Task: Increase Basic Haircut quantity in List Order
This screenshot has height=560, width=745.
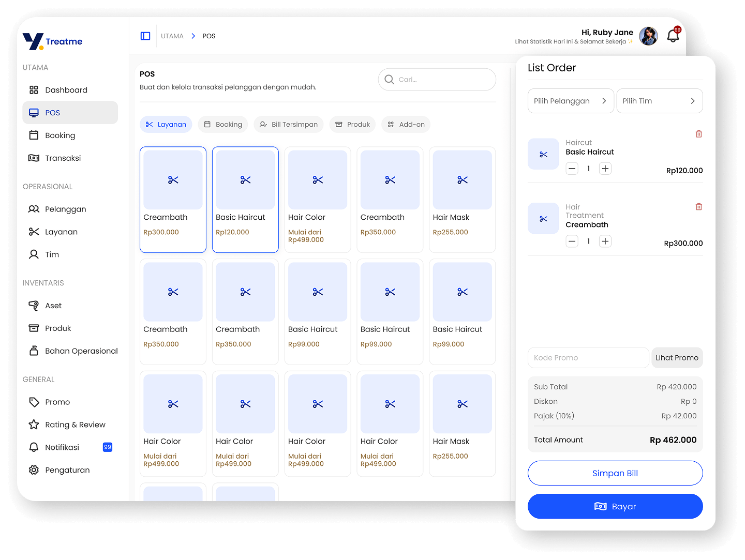Action: pos(605,169)
